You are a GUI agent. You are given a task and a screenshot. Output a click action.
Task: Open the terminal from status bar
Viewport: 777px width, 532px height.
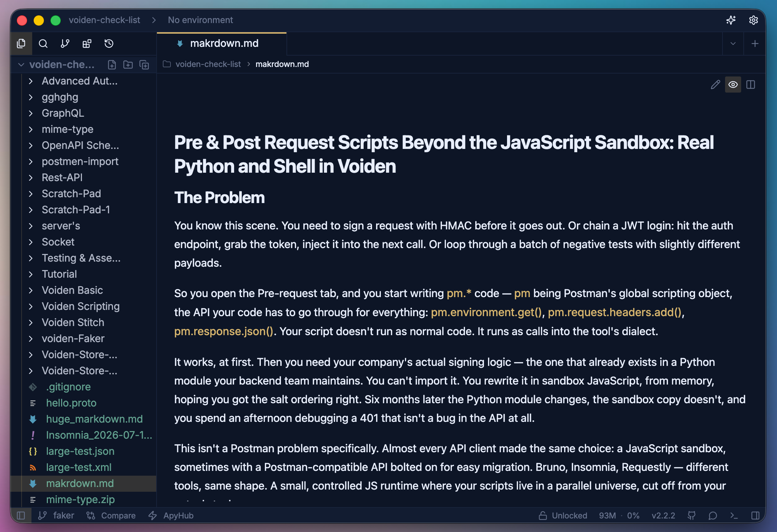[x=734, y=516]
